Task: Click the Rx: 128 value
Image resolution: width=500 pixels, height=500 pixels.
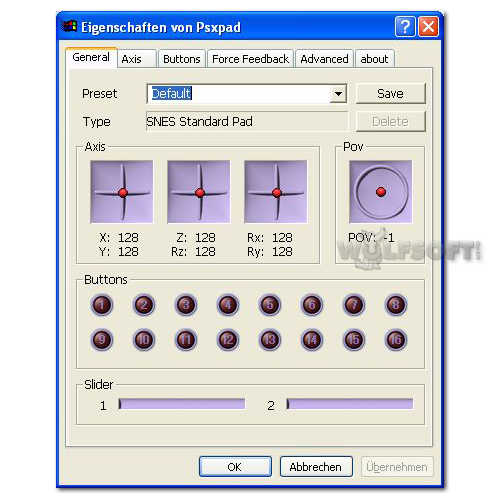Action: tap(270, 238)
